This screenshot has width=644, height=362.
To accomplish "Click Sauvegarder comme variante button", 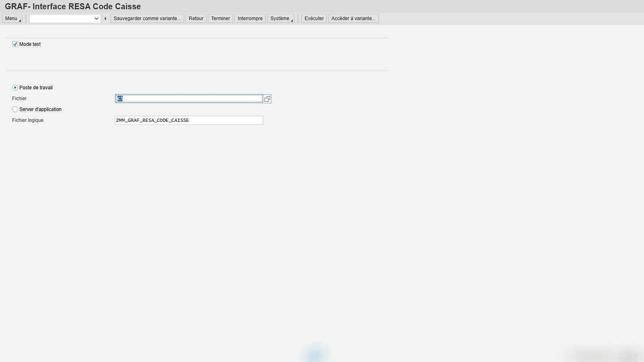I will coord(147,19).
